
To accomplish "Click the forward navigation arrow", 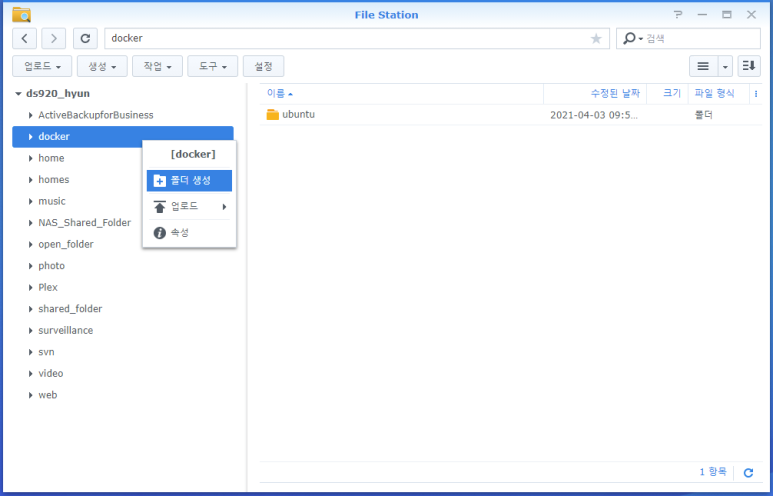I will point(53,38).
